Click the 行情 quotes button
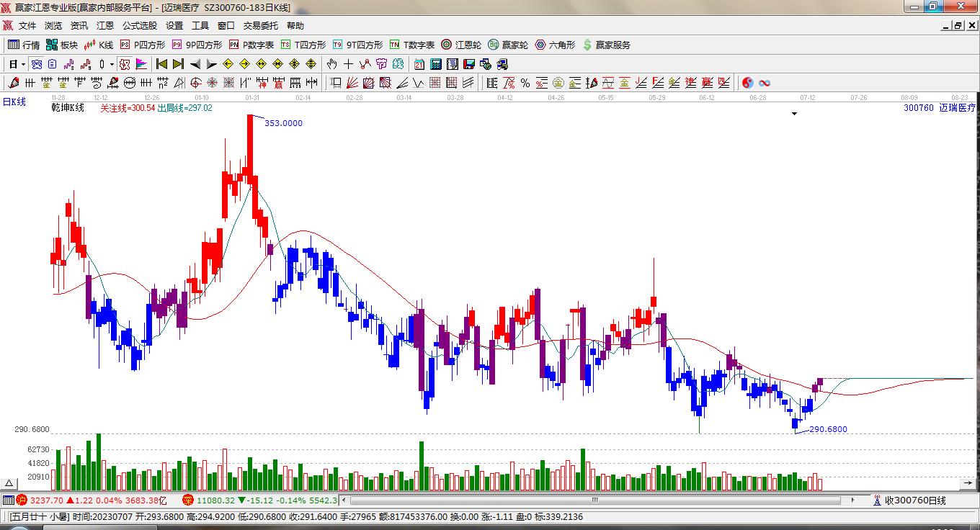 pos(24,45)
